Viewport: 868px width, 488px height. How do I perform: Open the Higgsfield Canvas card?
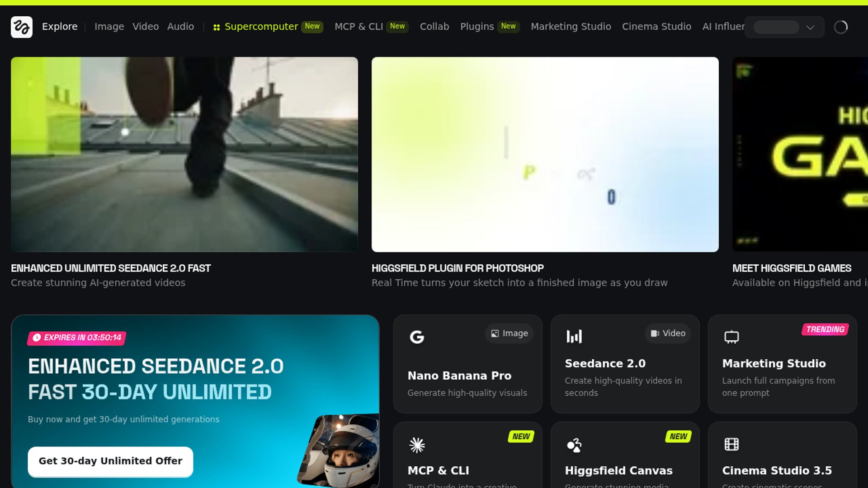click(625, 455)
